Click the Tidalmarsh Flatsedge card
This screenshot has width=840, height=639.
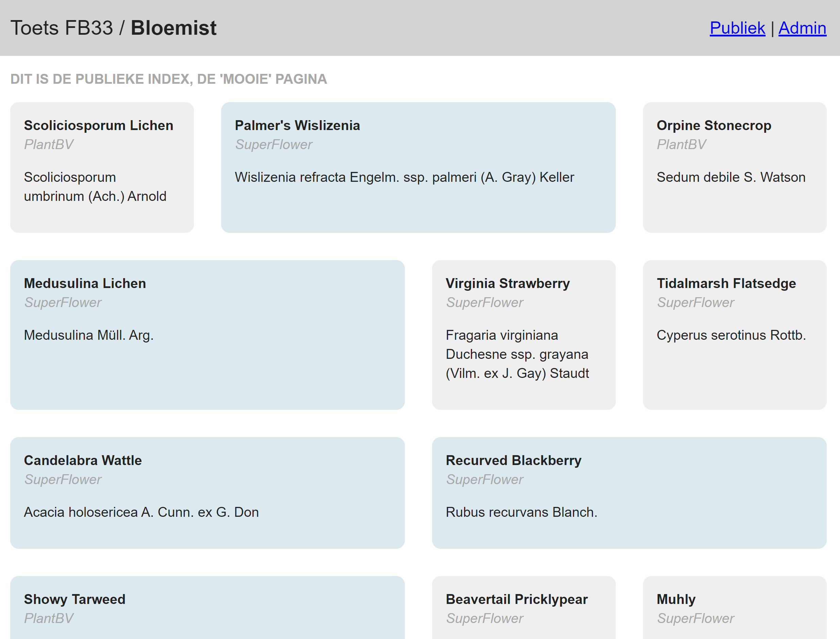point(734,334)
